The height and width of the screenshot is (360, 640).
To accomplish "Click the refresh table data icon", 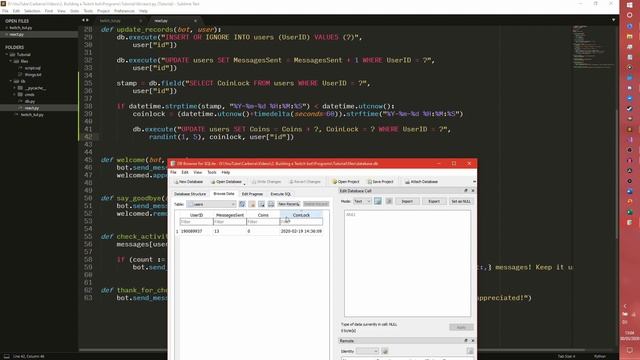I will tap(242, 204).
